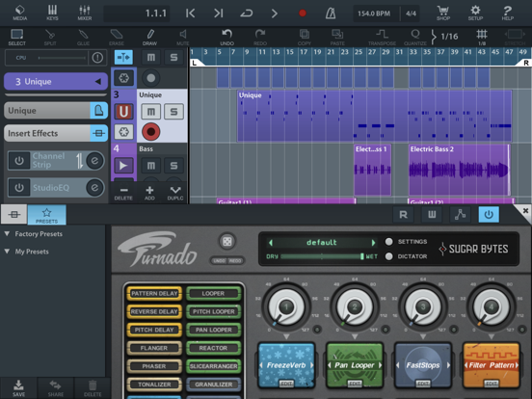Choose the Glue tool
Viewport: 532px width, 399px height.
tap(83, 37)
